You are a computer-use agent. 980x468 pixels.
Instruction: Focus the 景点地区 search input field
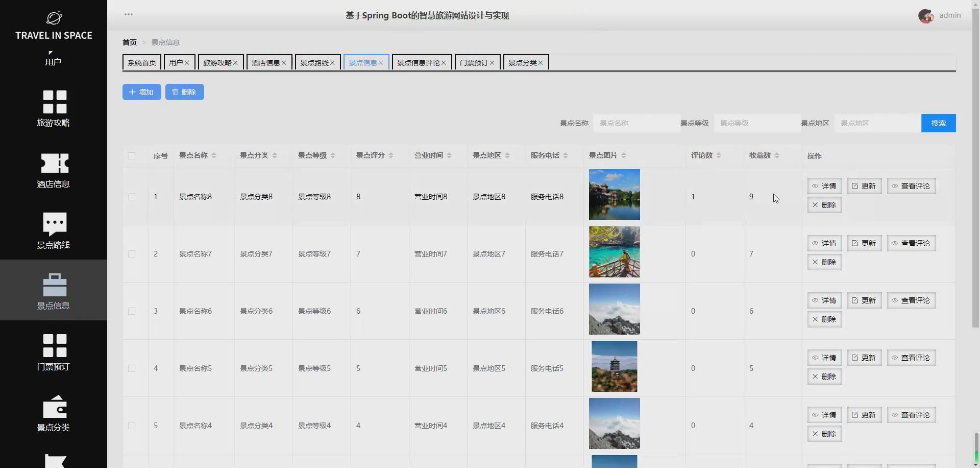click(x=878, y=123)
